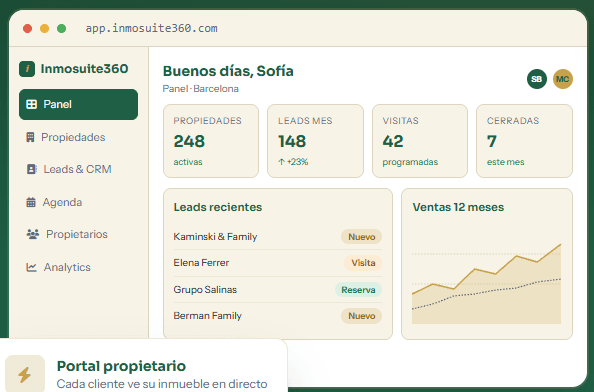Open the Propiedades 248 activas card
594x392 pixels.
tap(211, 141)
